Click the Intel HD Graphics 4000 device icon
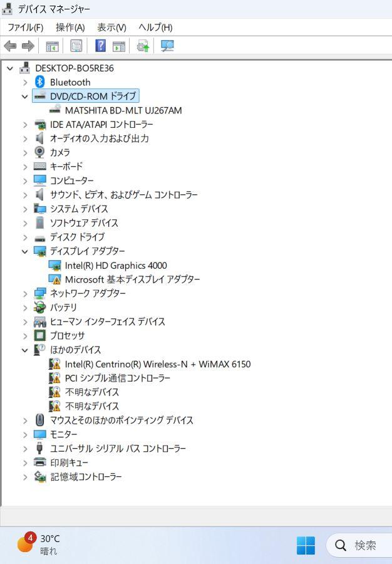Image resolution: width=392 pixels, height=564 pixels. [54, 266]
